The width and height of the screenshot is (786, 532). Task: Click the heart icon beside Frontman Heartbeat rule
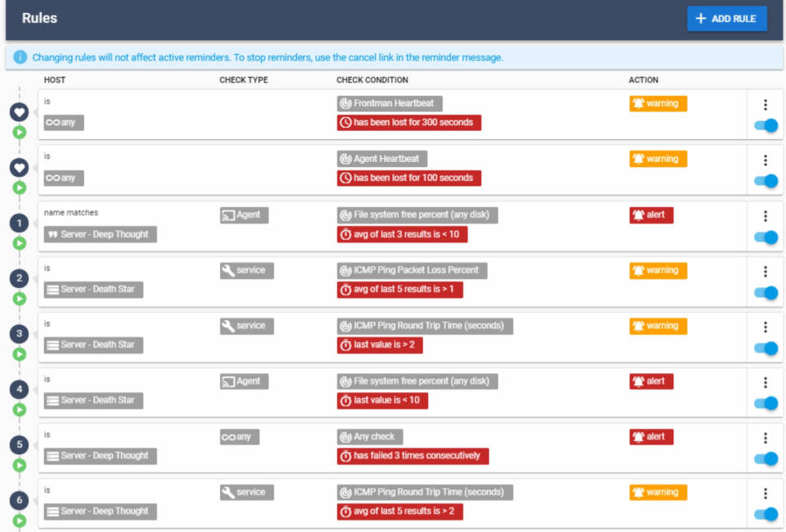click(x=19, y=111)
